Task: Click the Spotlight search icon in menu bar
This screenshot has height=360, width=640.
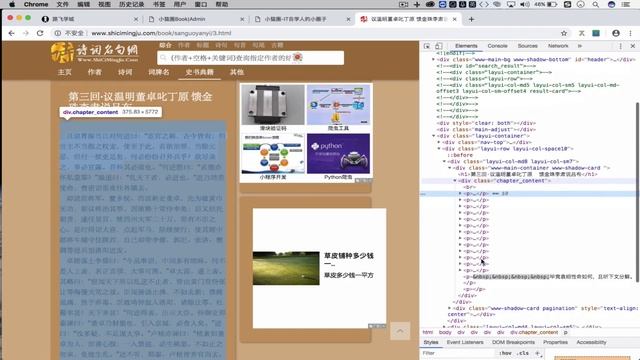Action: (x=596, y=4)
